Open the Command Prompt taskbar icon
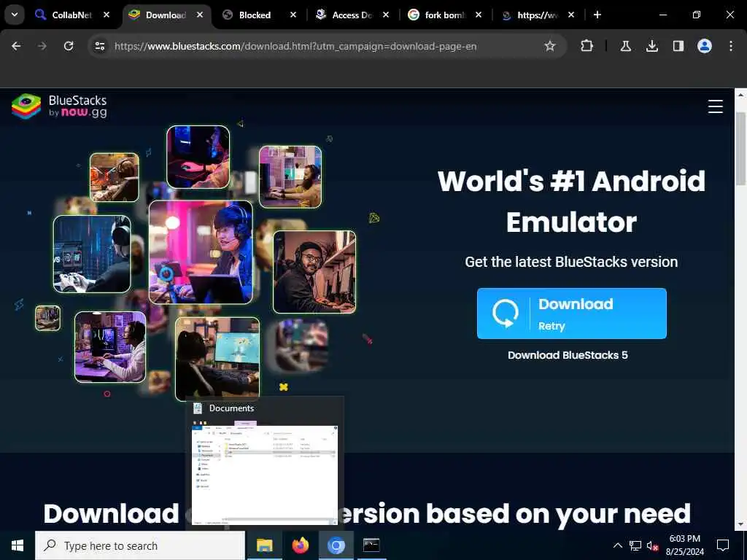 point(371,545)
